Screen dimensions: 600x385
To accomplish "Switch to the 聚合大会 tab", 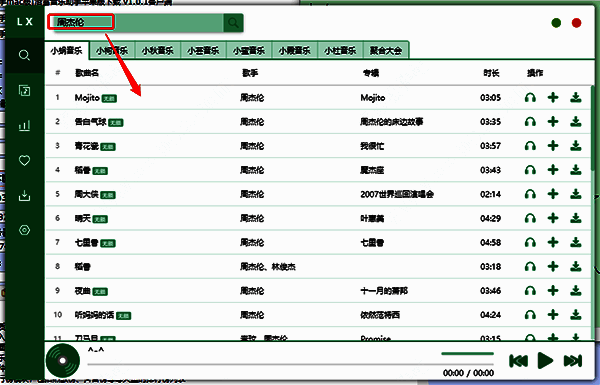I will 386,50.
